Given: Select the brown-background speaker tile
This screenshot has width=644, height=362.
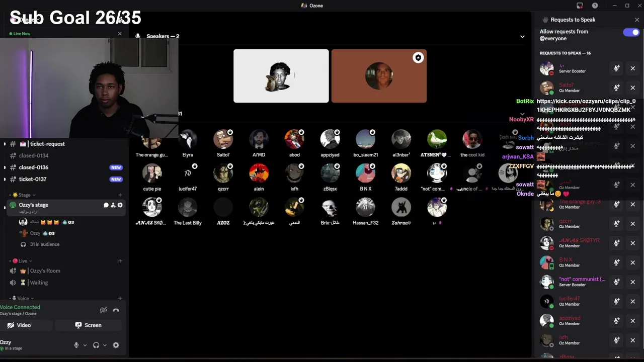Looking at the screenshot, I should tap(379, 76).
